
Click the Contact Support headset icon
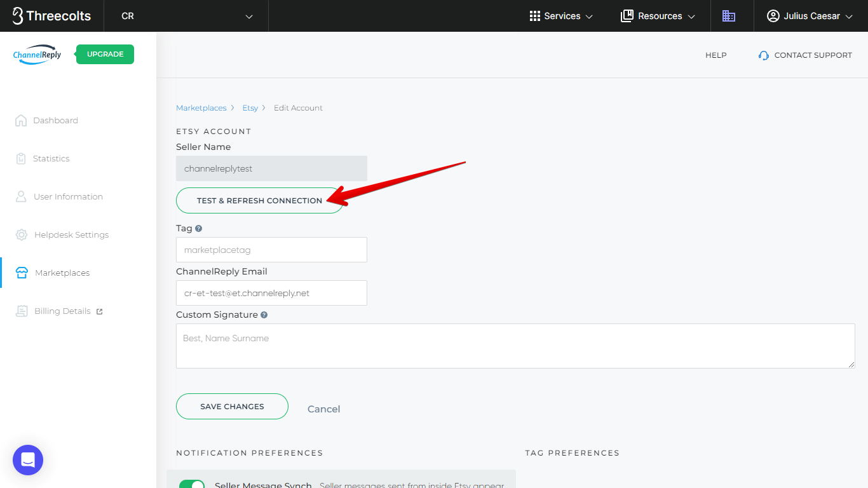764,55
